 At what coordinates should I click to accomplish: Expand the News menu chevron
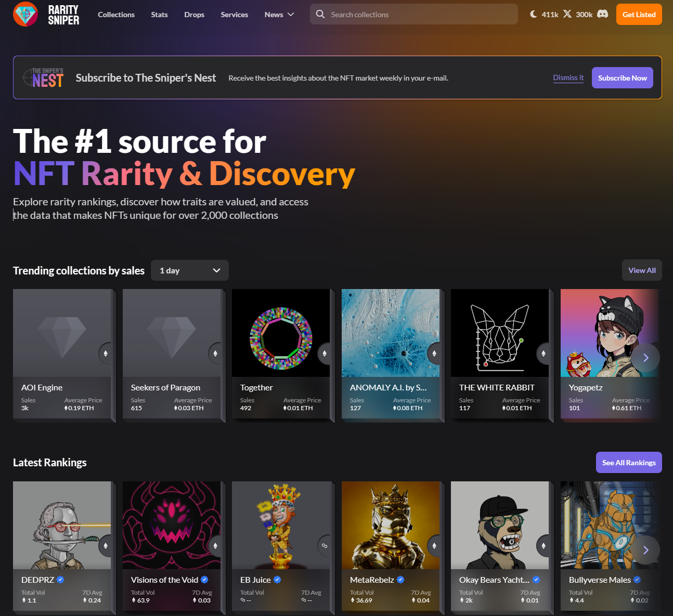[291, 15]
